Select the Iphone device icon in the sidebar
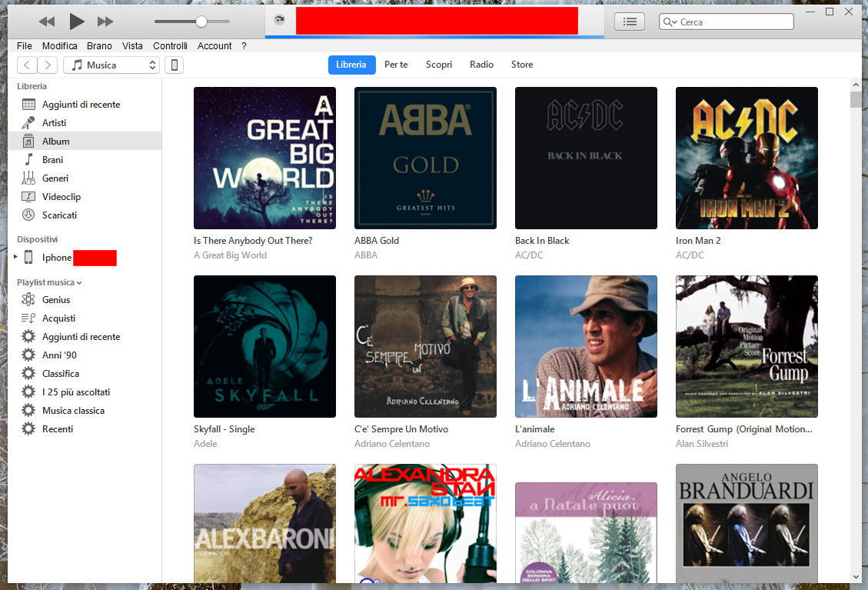The image size is (868, 590). pyautogui.click(x=28, y=258)
